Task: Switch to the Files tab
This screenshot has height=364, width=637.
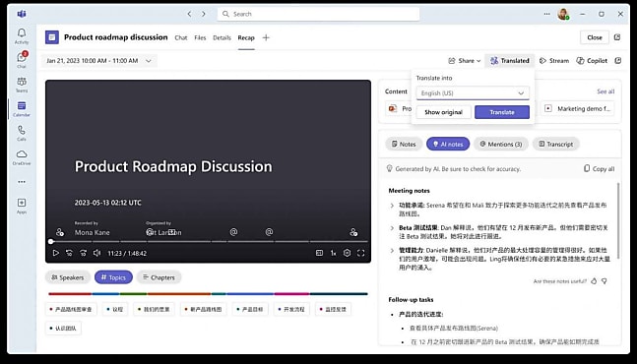Action: [200, 37]
